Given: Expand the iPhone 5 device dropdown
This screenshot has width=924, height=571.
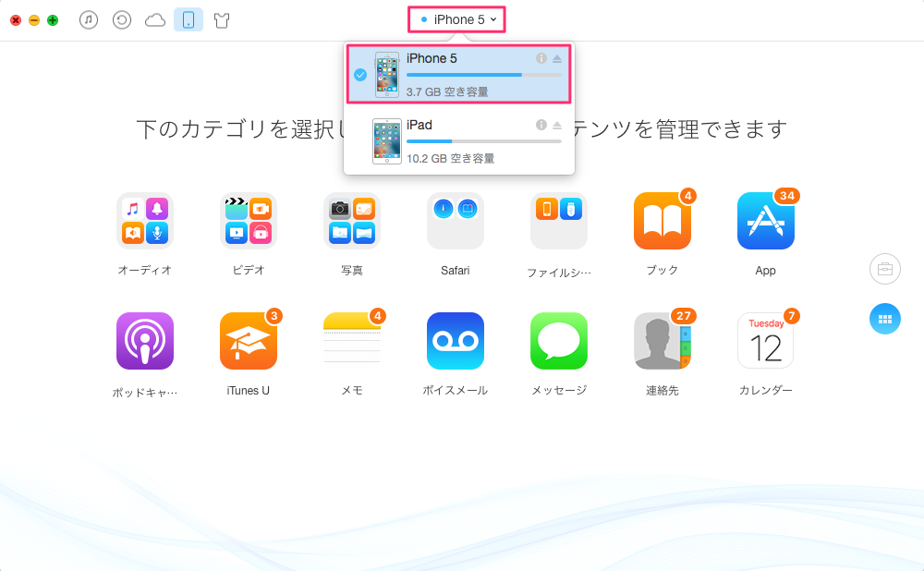Looking at the screenshot, I should [456, 19].
